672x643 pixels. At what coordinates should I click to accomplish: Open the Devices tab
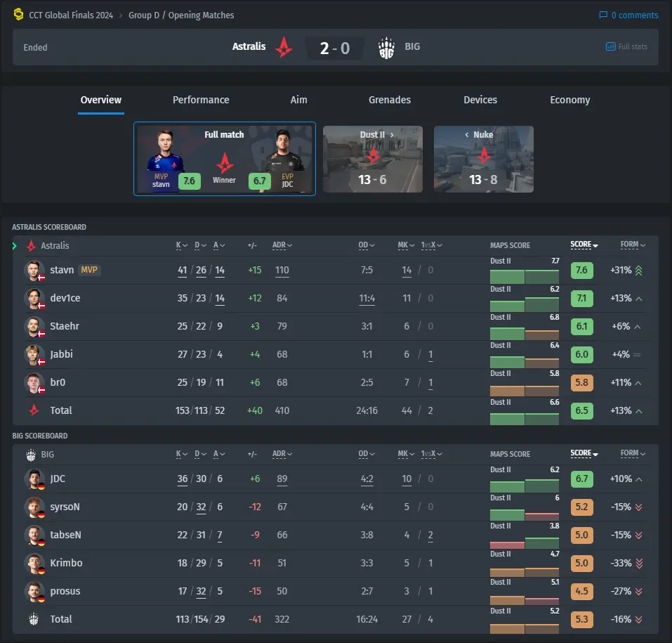click(480, 100)
